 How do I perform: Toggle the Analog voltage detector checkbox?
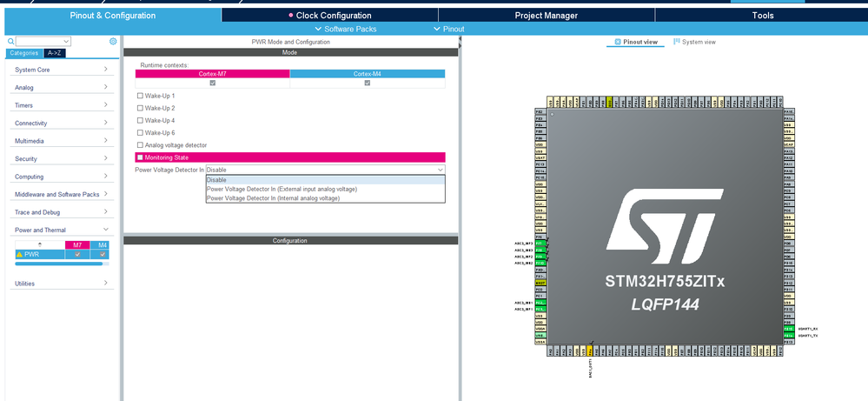[x=140, y=144]
